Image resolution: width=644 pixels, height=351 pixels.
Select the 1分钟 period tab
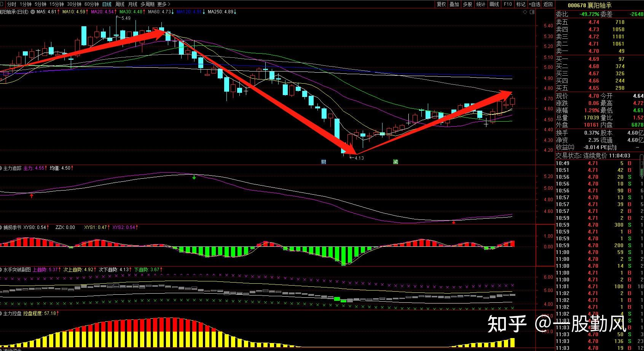(26, 4)
